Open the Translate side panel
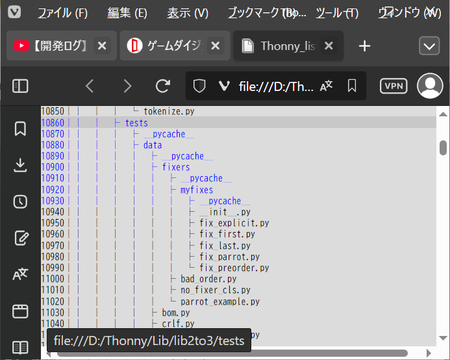The height and width of the screenshot is (360, 450). click(20, 274)
